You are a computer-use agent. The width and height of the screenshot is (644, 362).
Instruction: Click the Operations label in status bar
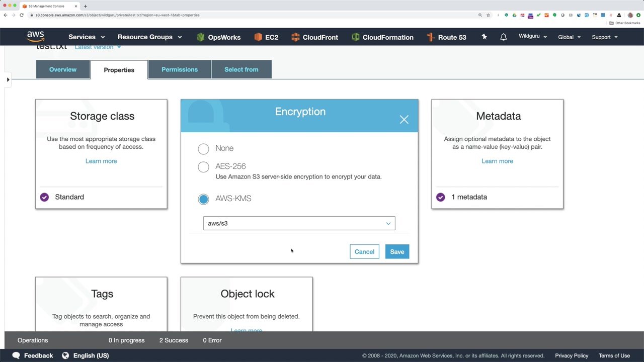pyautogui.click(x=33, y=340)
